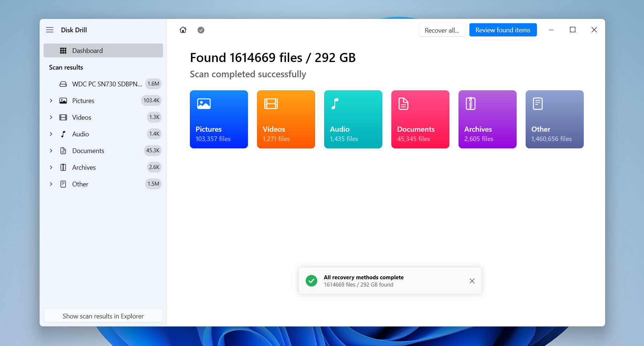Click the music note icon on Audio card
This screenshot has height=346, width=644.
click(x=335, y=104)
